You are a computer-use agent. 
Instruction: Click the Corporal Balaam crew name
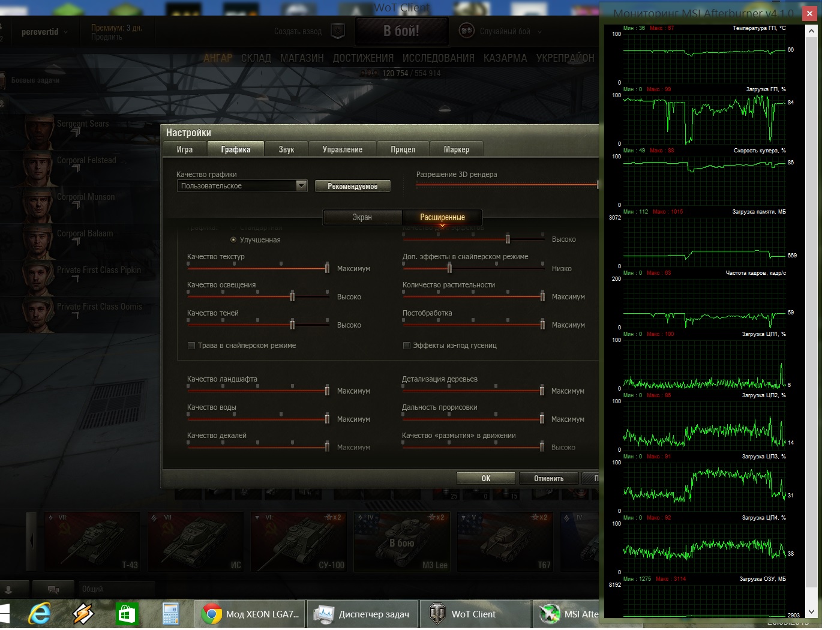point(85,233)
